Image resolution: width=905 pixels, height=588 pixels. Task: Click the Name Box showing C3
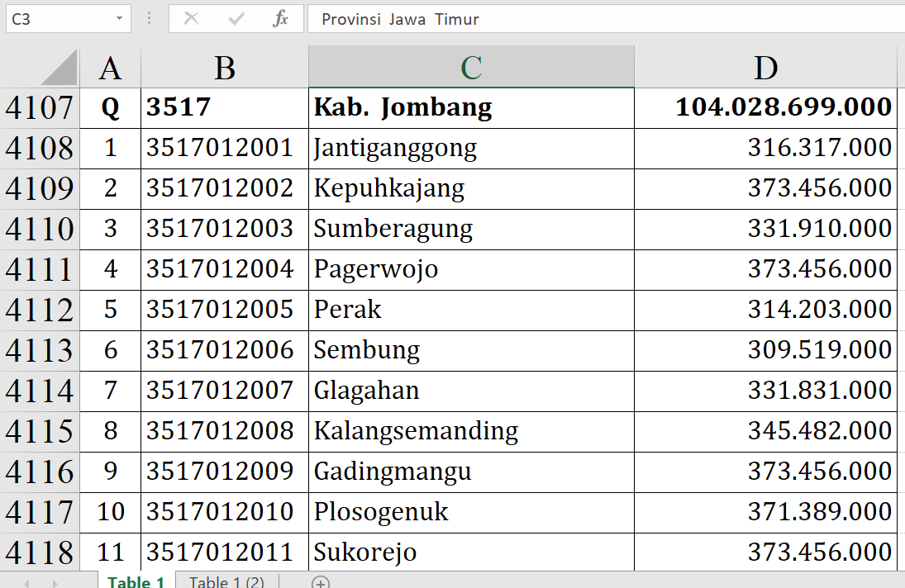pyautogui.click(x=58, y=19)
